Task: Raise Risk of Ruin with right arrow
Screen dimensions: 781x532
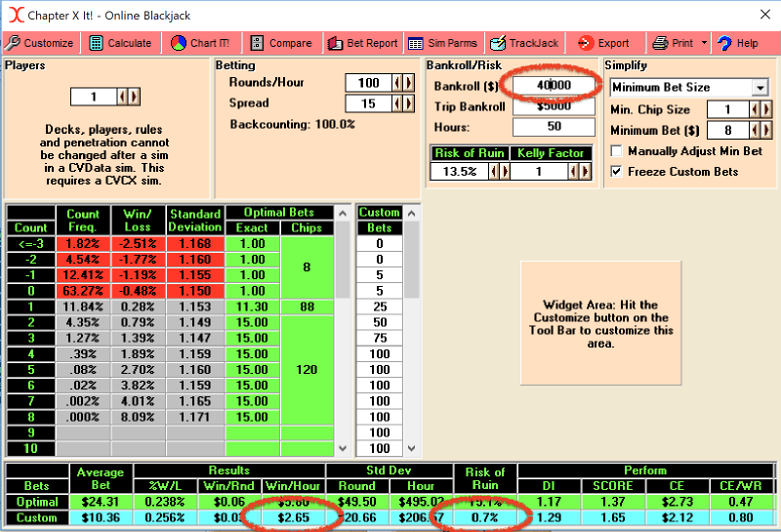Action: [505, 172]
